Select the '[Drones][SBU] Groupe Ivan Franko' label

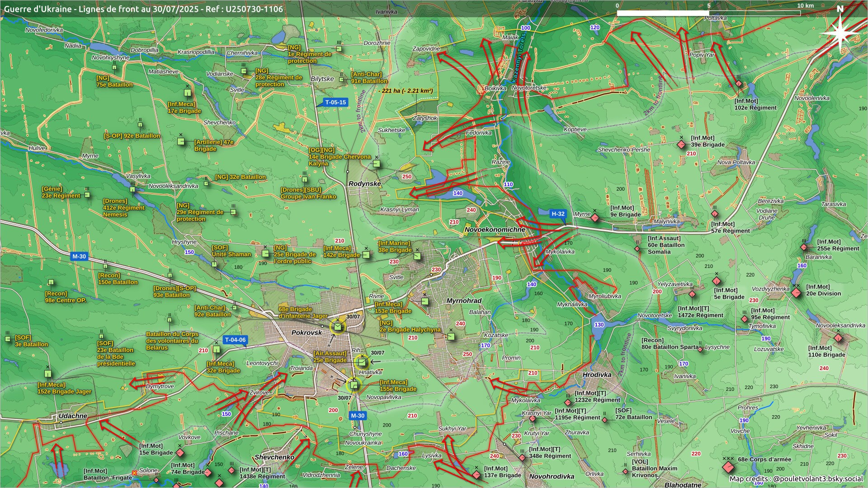[308, 193]
